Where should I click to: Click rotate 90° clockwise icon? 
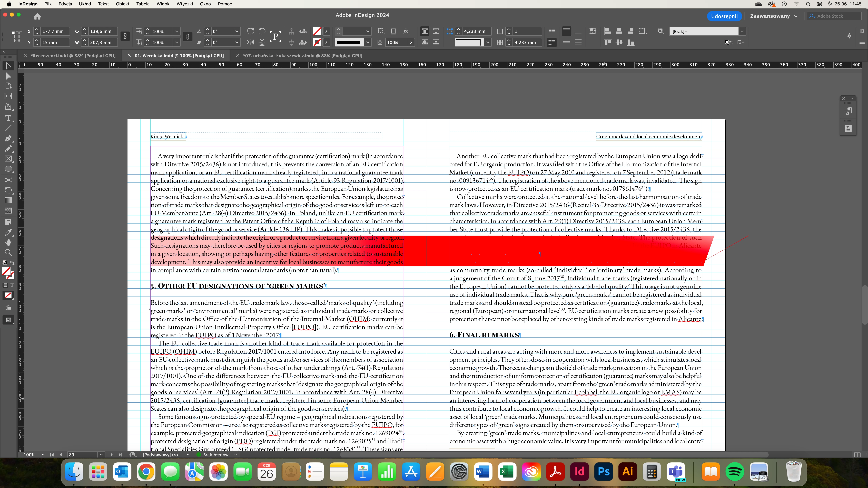[x=250, y=31]
